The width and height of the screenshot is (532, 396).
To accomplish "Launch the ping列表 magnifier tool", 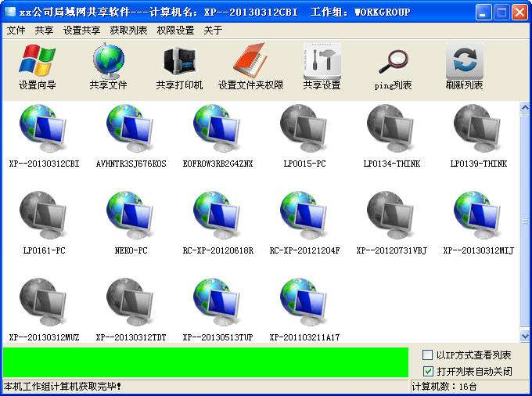I will pyautogui.click(x=394, y=70).
